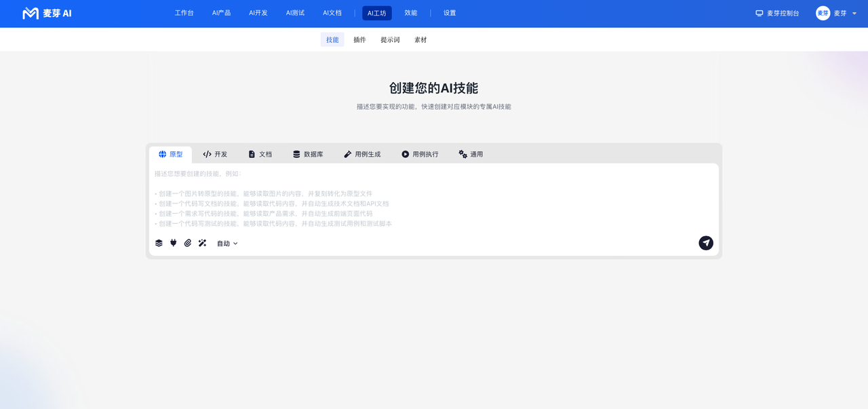Open the AI测试 navigation item
Screen dimensions: 868x409
point(295,13)
